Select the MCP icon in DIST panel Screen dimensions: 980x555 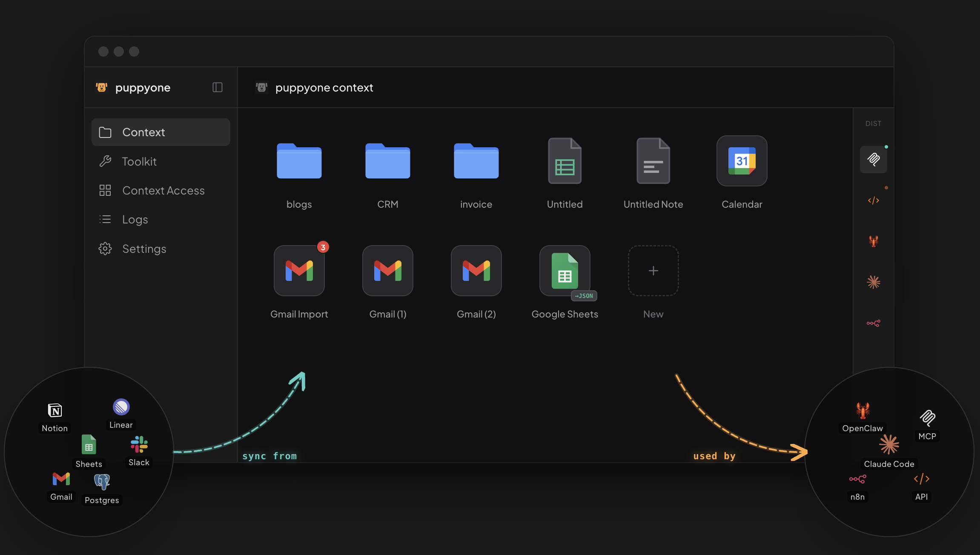(873, 160)
